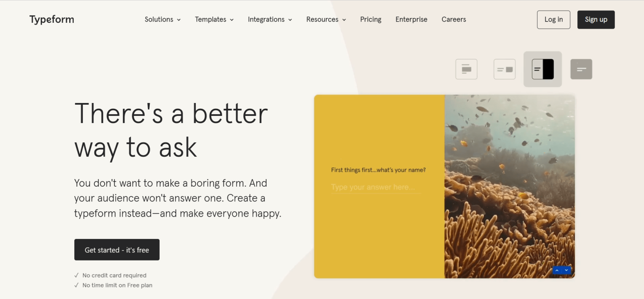Expand the Solutions dropdown menu
The image size is (644, 299).
pyautogui.click(x=163, y=20)
